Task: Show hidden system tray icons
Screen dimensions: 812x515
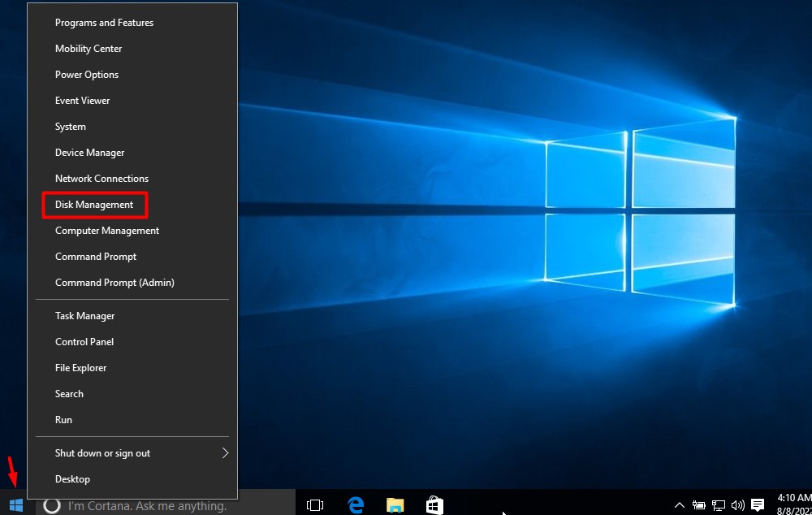Action: pos(680,505)
